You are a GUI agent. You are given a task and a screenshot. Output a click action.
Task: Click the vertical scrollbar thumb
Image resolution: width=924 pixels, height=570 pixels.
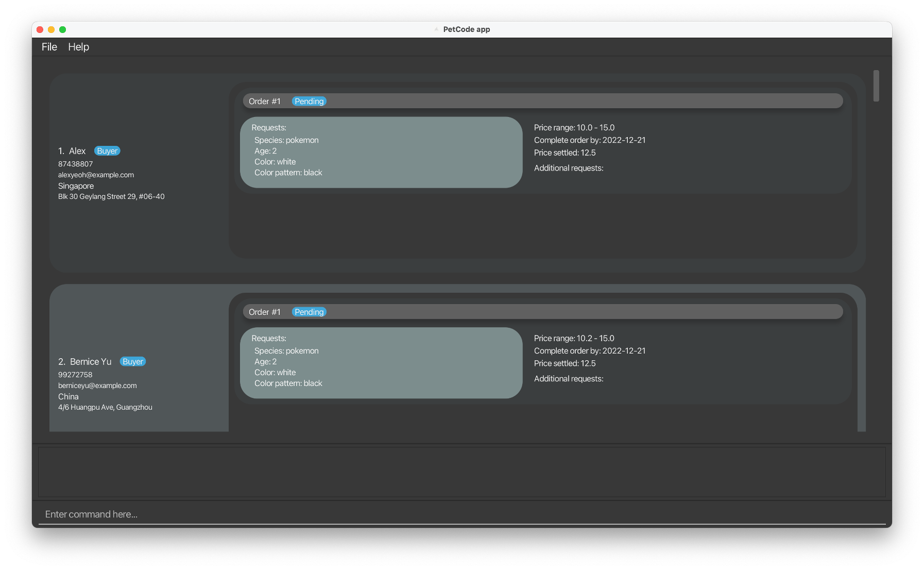coord(876,86)
